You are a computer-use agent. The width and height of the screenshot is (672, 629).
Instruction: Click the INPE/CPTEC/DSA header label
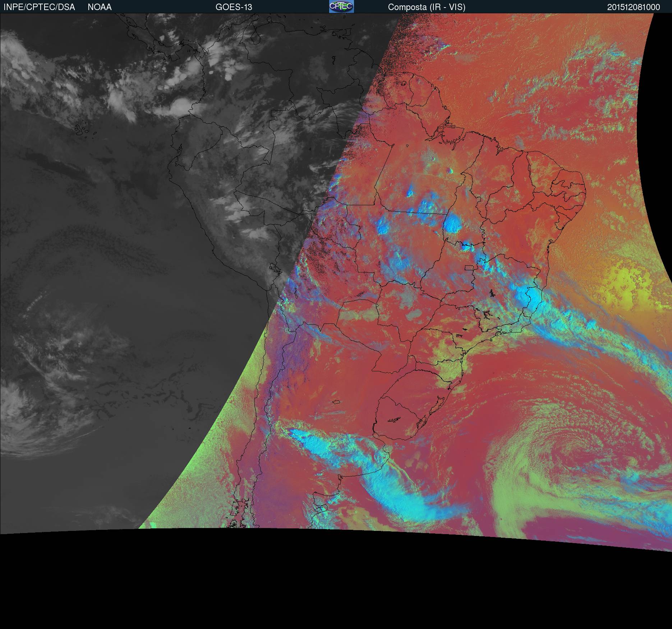pos(39,7)
